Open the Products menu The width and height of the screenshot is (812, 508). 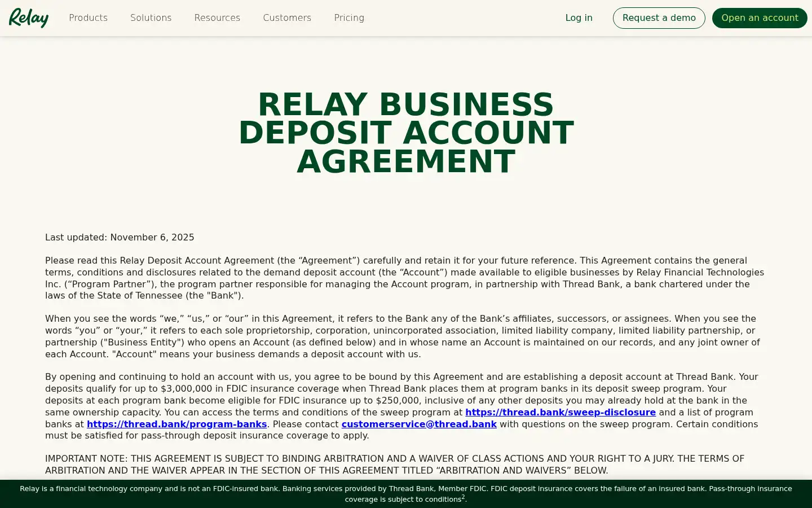coord(88,18)
